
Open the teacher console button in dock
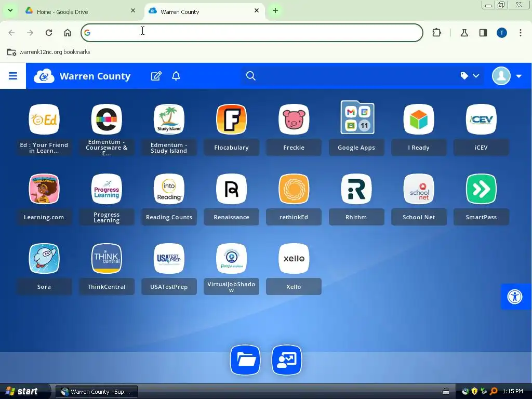coord(287,360)
